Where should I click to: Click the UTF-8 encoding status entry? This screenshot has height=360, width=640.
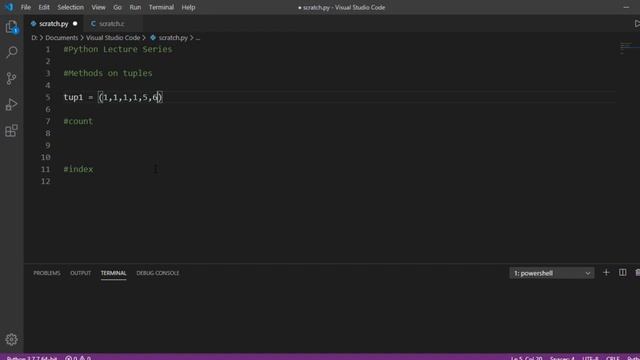click(590, 358)
